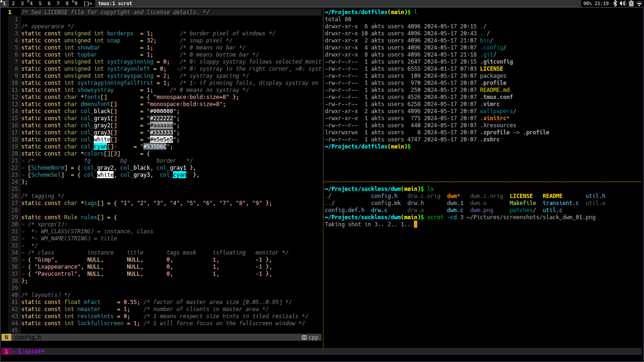Viewport: 644px width, 362px height.
Task: Click 'mfact' variable on line 41
Action: (x=92, y=302)
